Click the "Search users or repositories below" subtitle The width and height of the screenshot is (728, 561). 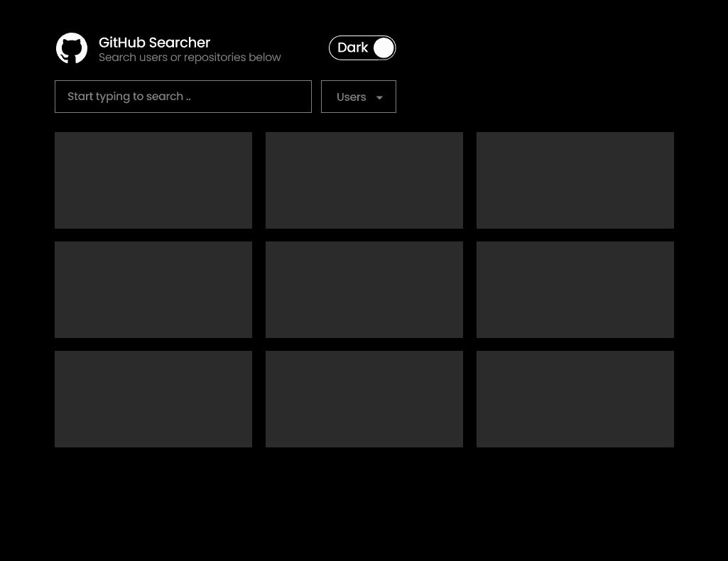[x=190, y=58]
